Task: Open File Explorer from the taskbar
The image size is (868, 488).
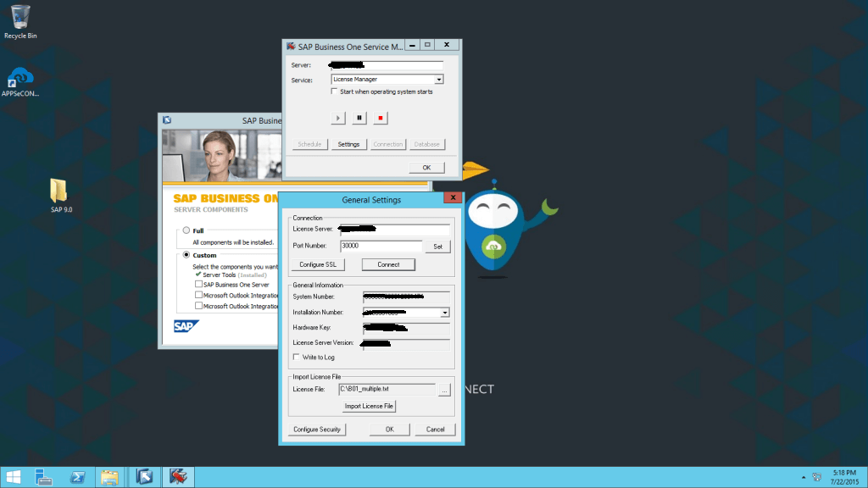Action: click(x=109, y=477)
